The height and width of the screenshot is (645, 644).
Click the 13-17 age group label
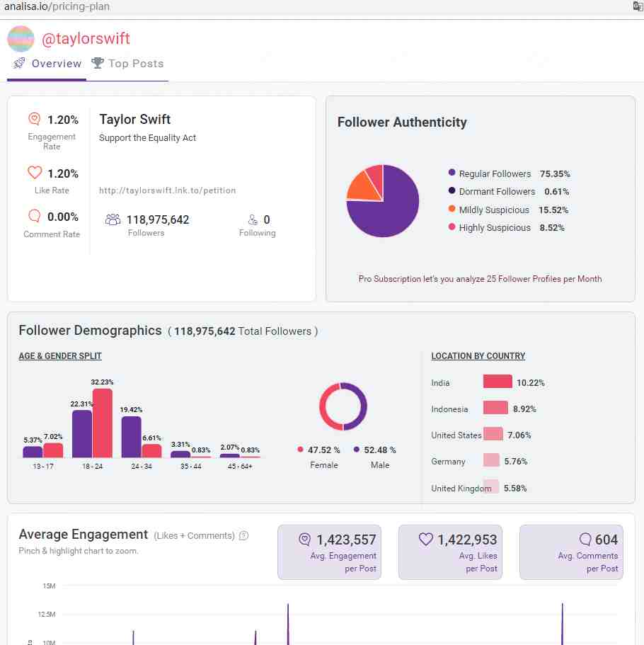pyautogui.click(x=43, y=466)
